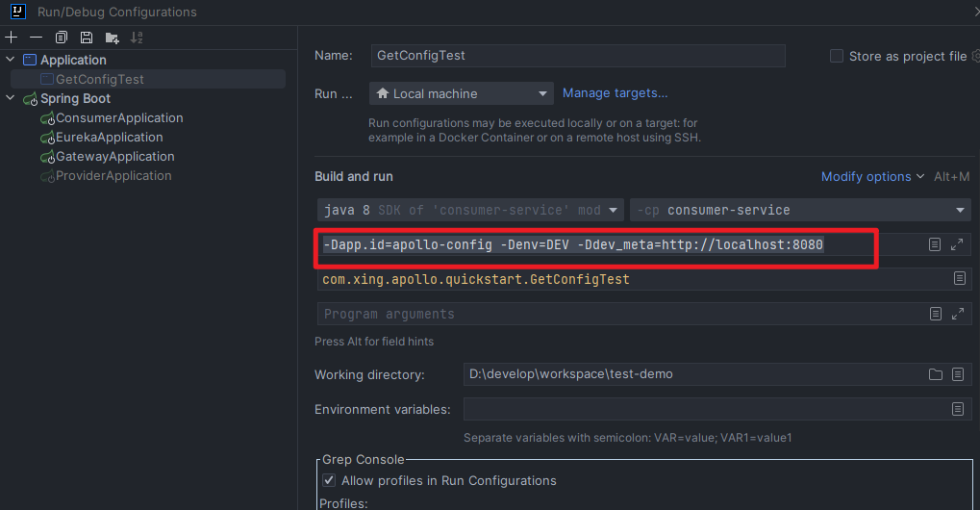Open the java 8 SDK dropdown
This screenshot has width=980, height=510.
point(470,210)
